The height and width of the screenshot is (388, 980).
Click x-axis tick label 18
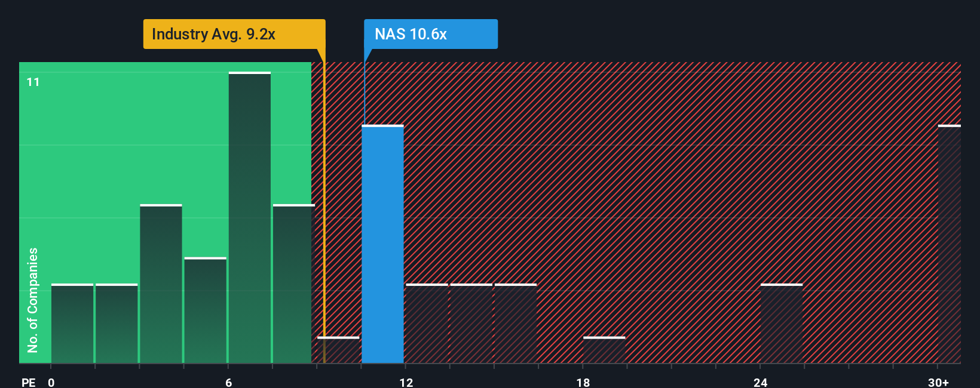(583, 382)
